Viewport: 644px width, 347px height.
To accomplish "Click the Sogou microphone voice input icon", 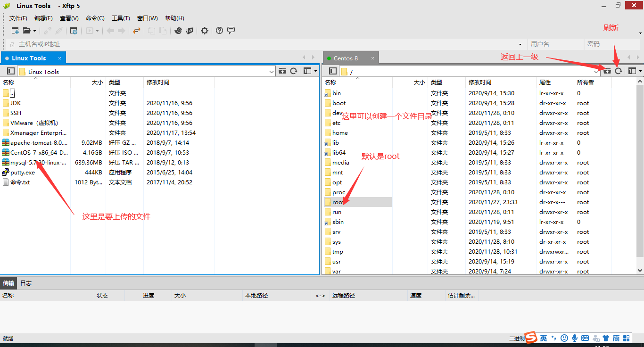I will (x=575, y=338).
